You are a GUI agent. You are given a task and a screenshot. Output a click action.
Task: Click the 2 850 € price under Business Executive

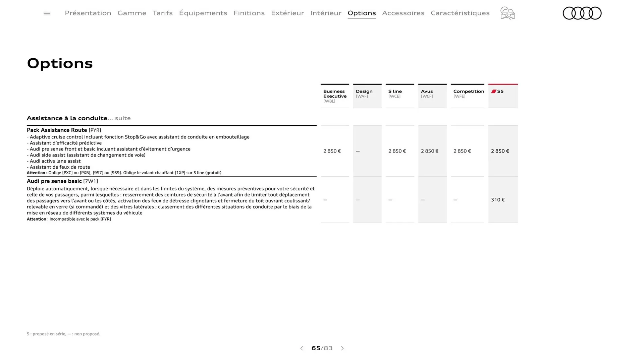(x=332, y=151)
